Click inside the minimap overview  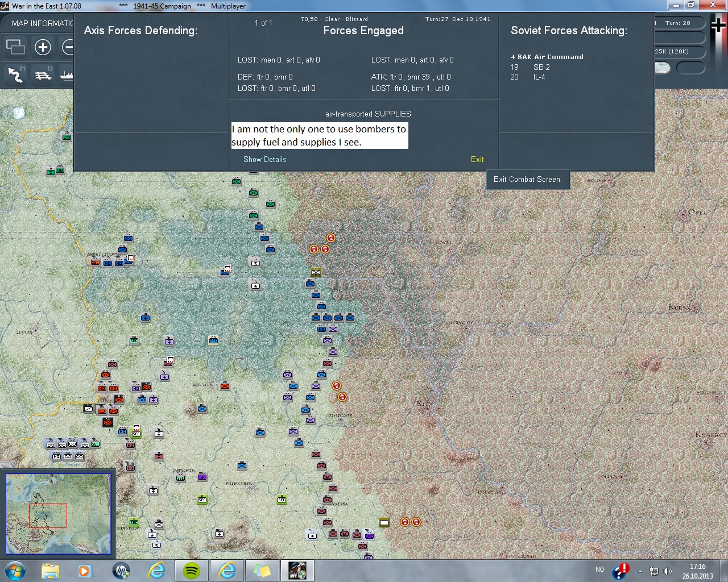pyautogui.click(x=59, y=514)
